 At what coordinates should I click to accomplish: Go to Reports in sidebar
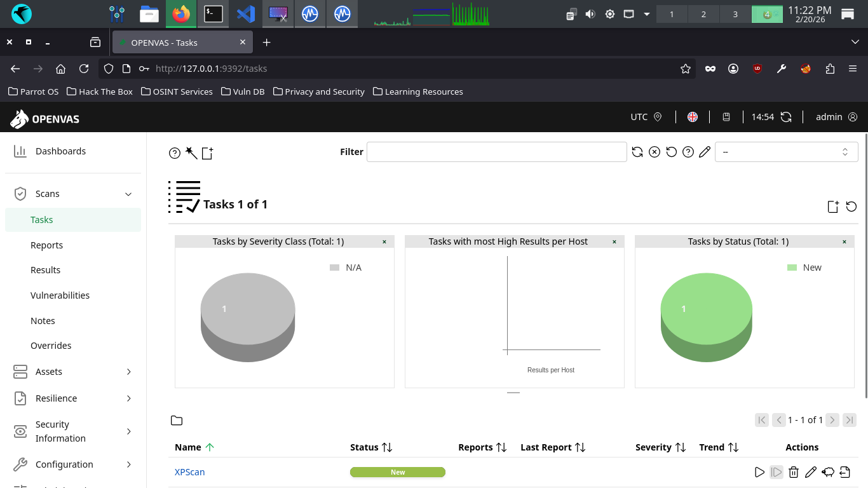coord(47,245)
